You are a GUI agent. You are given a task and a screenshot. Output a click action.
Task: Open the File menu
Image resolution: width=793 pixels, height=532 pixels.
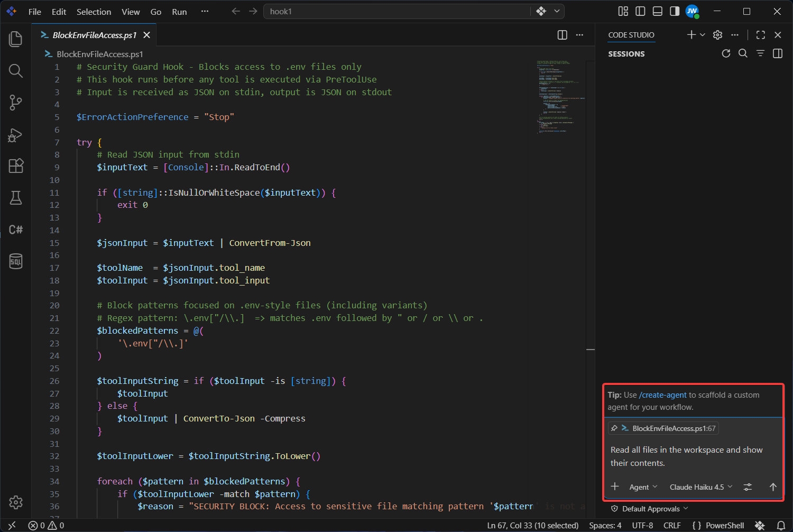point(35,12)
